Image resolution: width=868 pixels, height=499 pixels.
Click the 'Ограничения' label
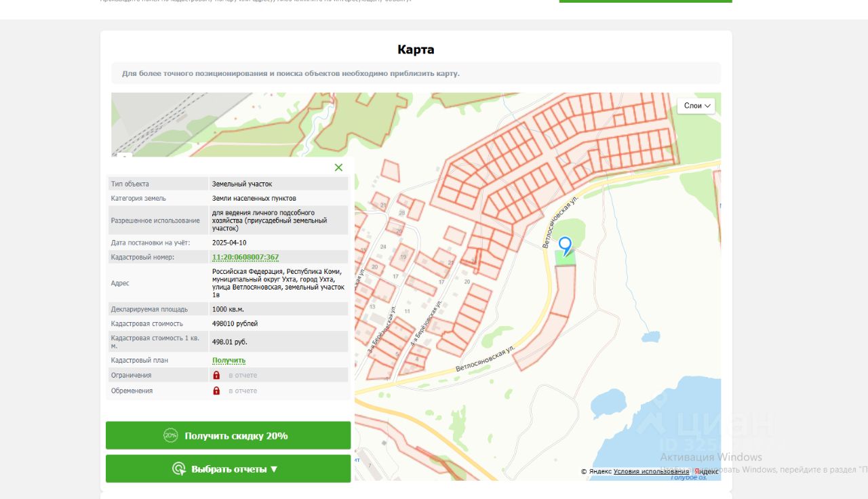point(132,375)
